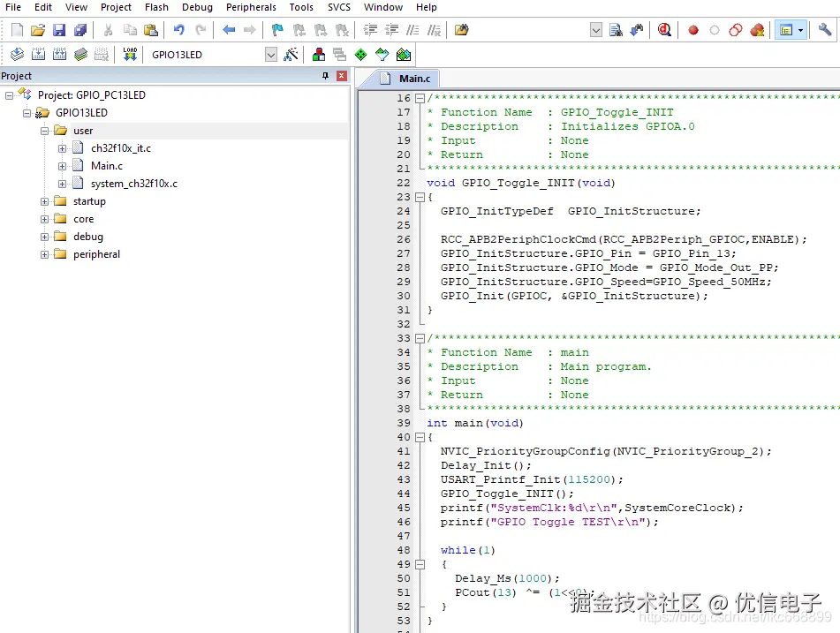This screenshot has height=633, width=840.
Task: Expand the peripheral folder
Action: pyautogui.click(x=44, y=254)
